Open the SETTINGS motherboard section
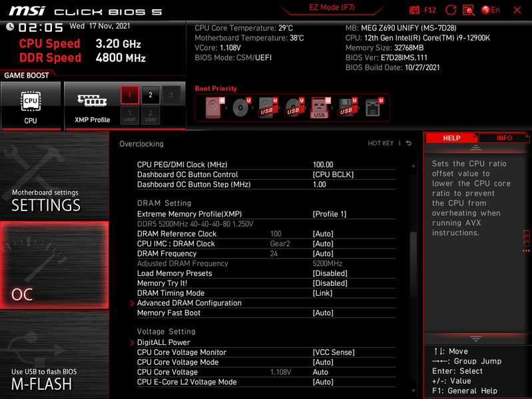The height and width of the screenshot is (399, 532). pos(55,176)
